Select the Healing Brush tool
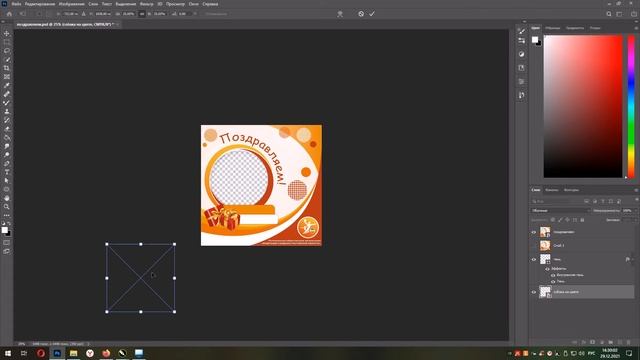The image size is (640, 360). coord(7,94)
